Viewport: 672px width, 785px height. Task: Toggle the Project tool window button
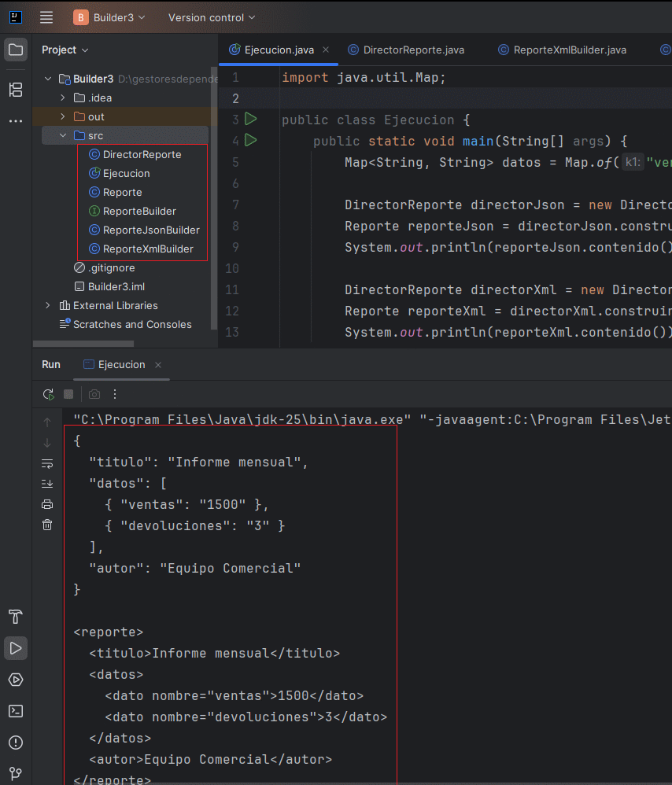[x=16, y=50]
